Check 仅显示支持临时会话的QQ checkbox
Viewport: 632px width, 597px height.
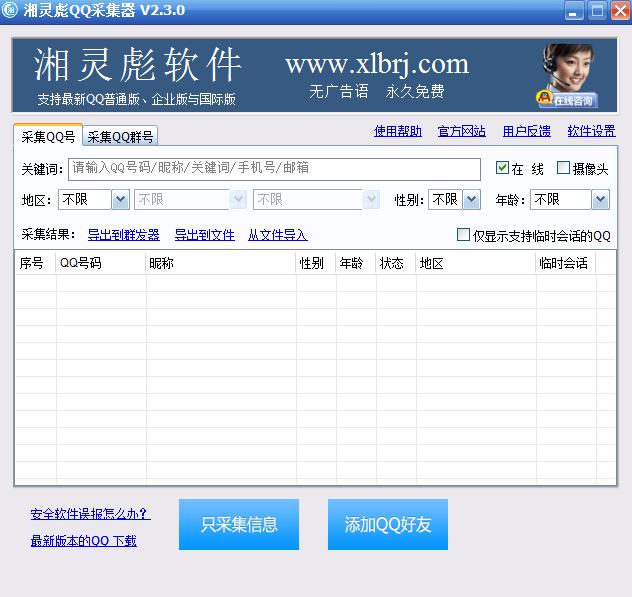point(464,235)
